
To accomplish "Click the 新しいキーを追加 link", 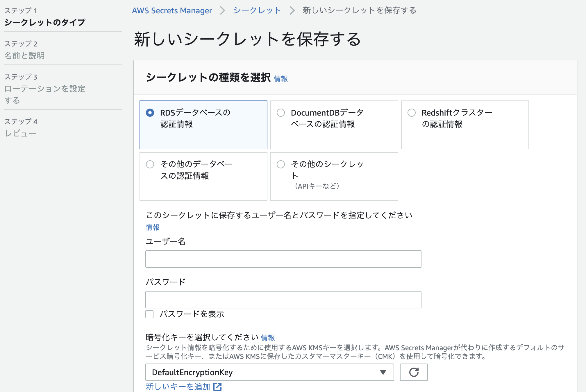I will (178, 387).
